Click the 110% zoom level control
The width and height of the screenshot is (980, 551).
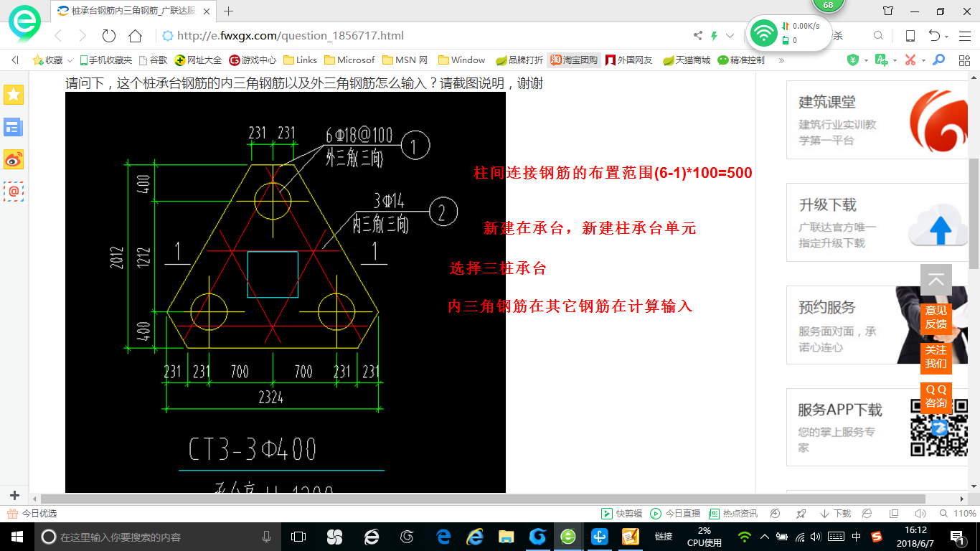pos(958,514)
